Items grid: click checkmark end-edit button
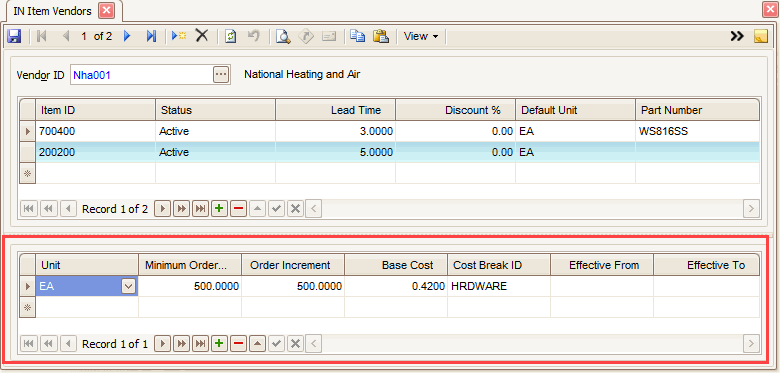This screenshot has width=780, height=373. pos(276,209)
